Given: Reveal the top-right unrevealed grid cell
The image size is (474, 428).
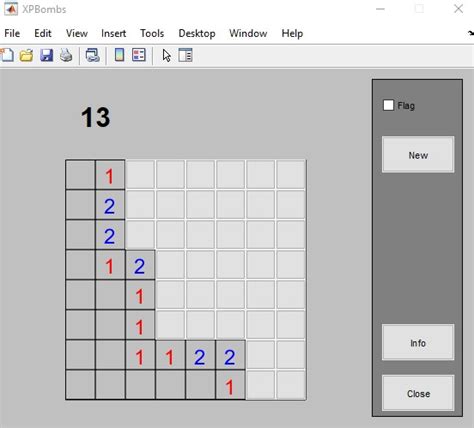Looking at the screenshot, I should [291, 174].
